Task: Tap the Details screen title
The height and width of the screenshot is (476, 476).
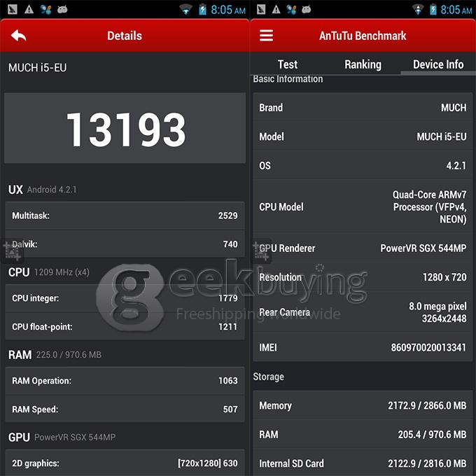Action: [125, 36]
